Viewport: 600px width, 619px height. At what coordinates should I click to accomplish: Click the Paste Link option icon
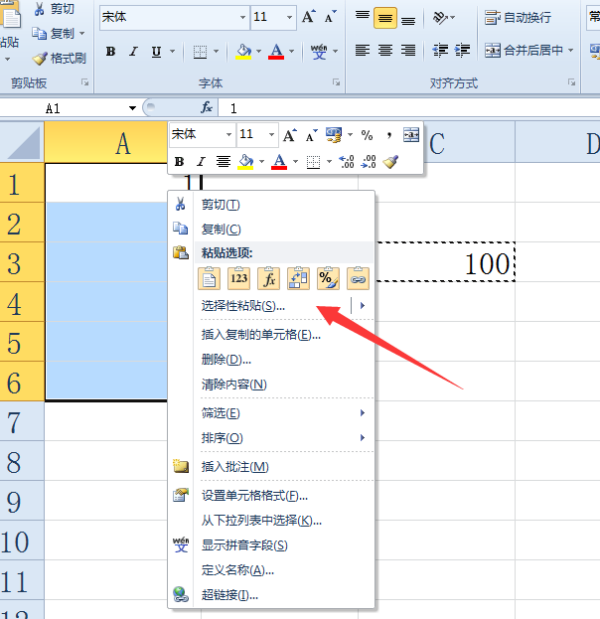[358, 278]
